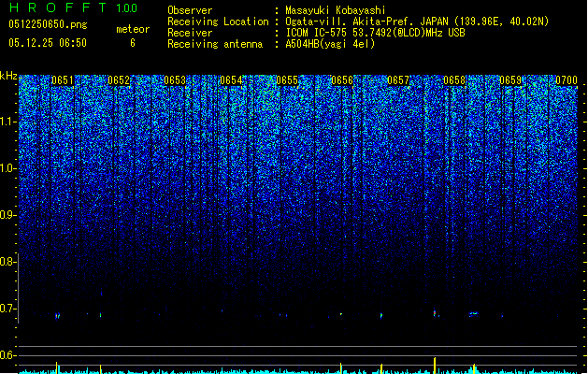Screen dimensions: 588x374
Task: Click the red-tinted meteor echo before 0658
Action: 436,312
